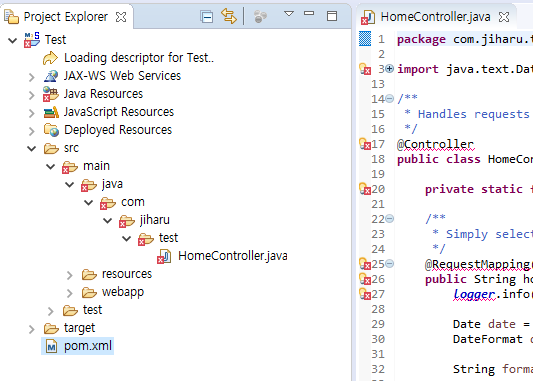The width and height of the screenshot is (533, 381).
Task: Expand the test folder under src
Action: (x=51, y=311)
